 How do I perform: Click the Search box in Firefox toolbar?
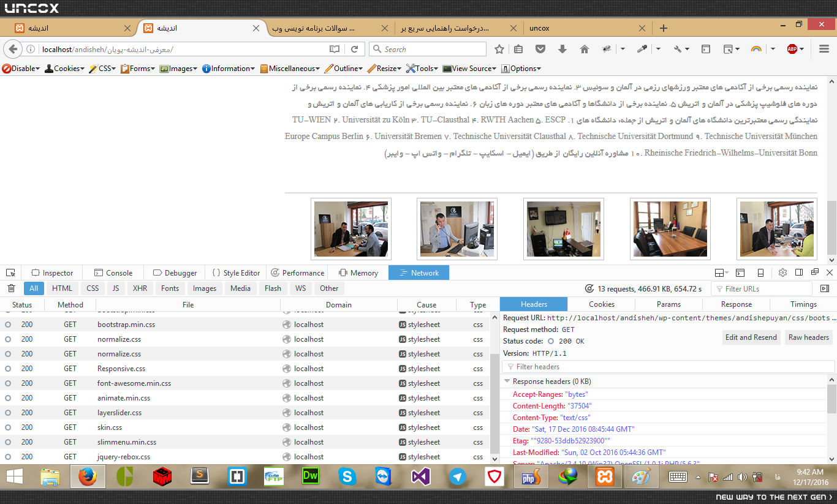(x=428, y=49)
